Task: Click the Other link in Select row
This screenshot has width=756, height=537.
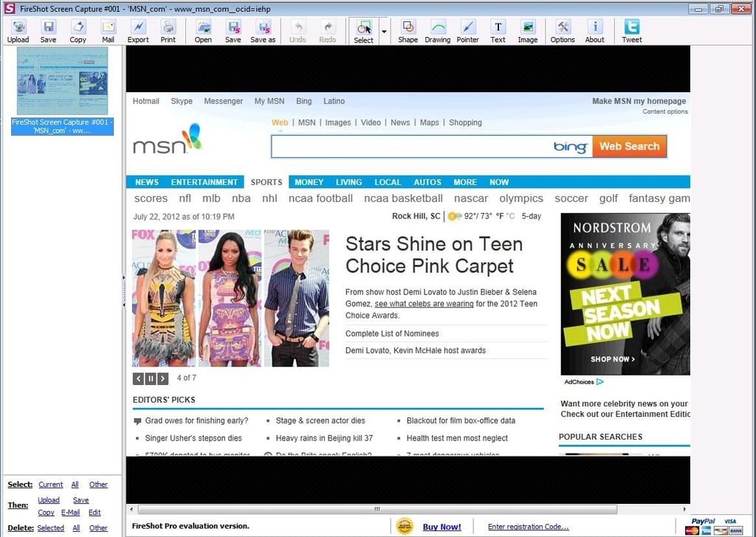Action: [98, 485]
